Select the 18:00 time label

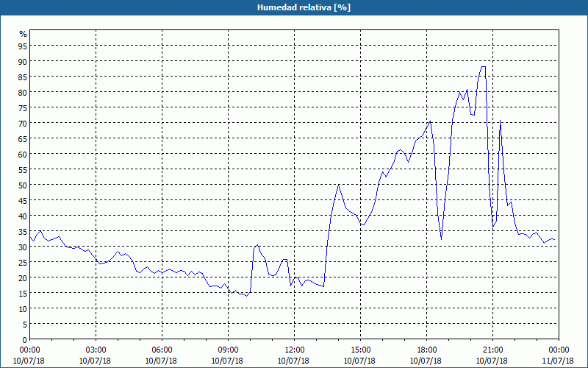click(427, 350)
